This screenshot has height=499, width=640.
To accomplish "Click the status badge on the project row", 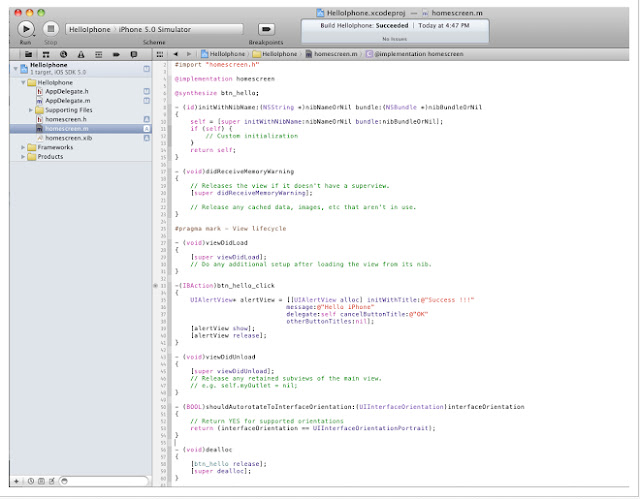I will (x=147, y=69).
